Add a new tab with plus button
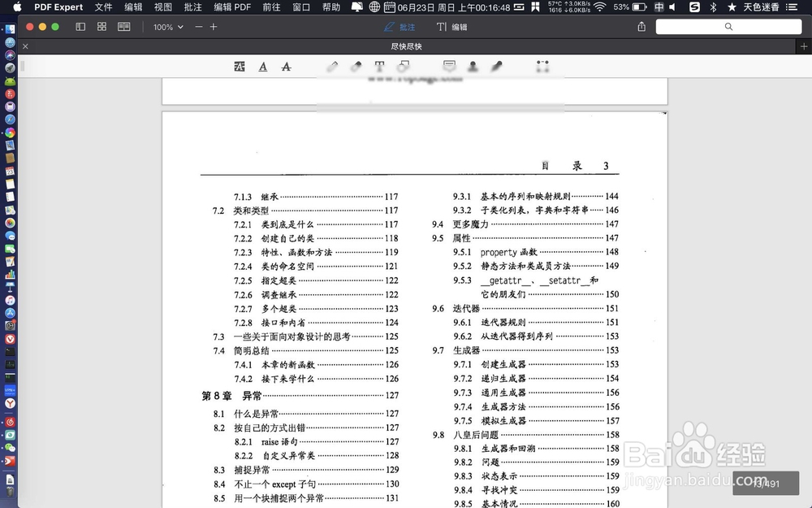This screenshot has height=508, width=812. click(x=804, y=46)
